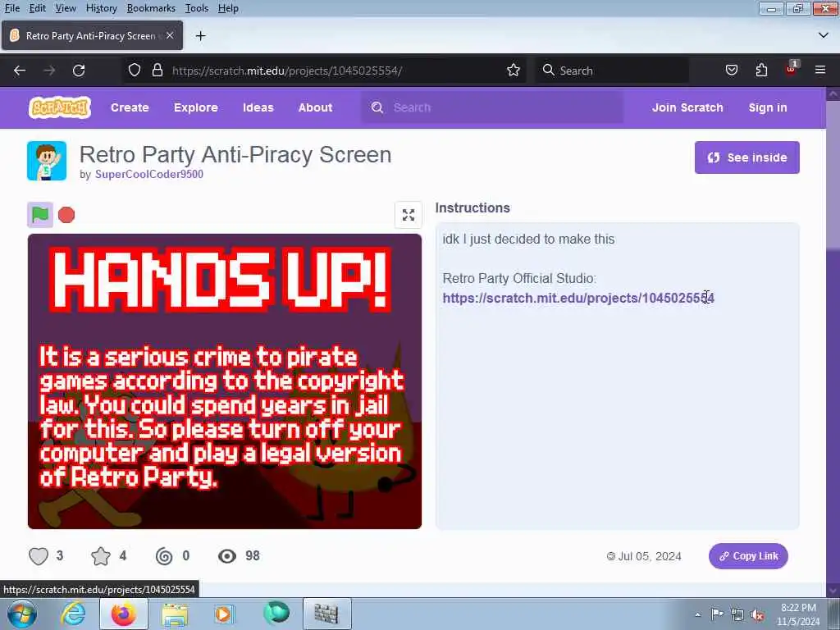Open the Windows Start menu

click(21, 614)
